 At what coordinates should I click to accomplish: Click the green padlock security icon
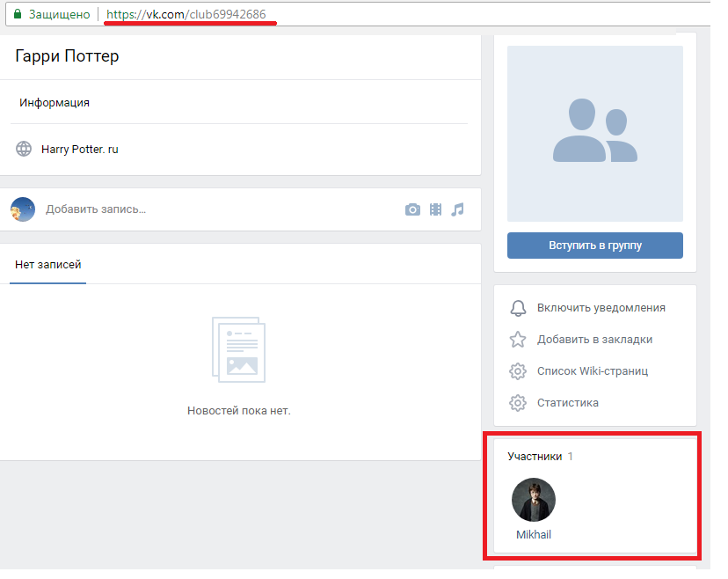17,15
